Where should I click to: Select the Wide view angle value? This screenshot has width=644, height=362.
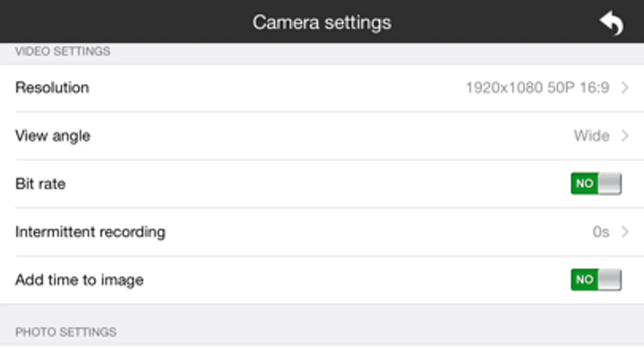point(591,136)
